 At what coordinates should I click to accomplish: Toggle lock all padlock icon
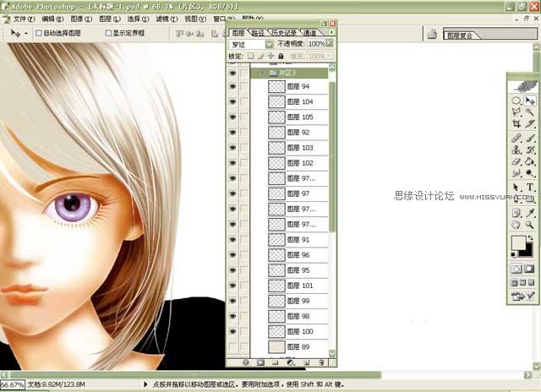pos(281,56)
